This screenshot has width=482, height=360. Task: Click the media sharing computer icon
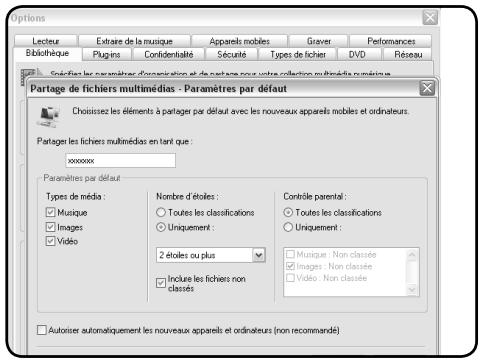click(48, 116)
